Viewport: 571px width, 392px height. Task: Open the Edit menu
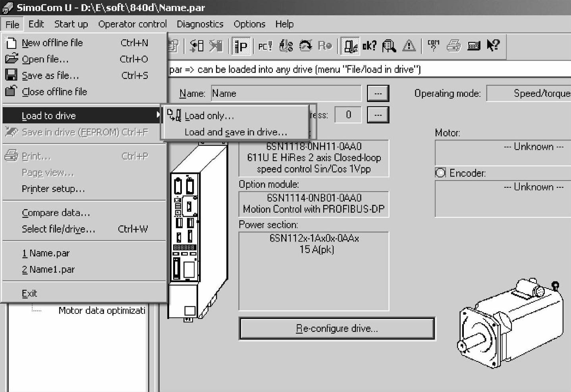pyautogui.click(x=36, y=24)
